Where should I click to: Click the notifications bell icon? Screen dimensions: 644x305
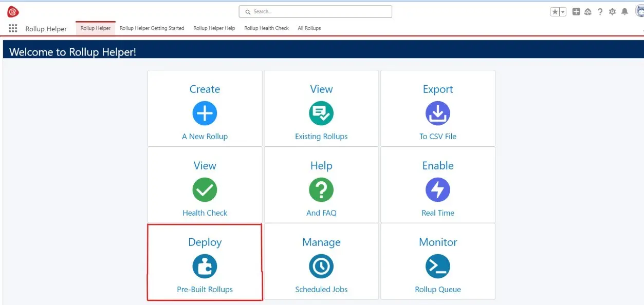pyautogui.click(x=624, y=12)
